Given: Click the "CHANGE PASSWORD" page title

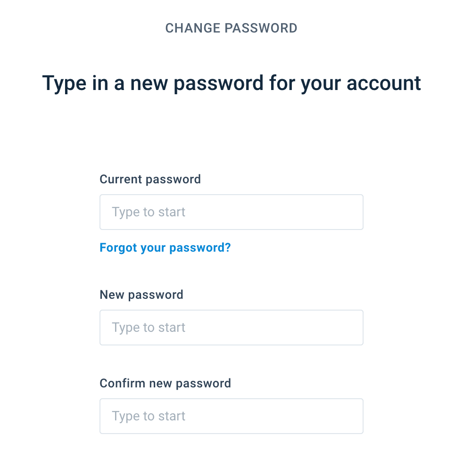Looking at the screenshot, I should point(231,28).
